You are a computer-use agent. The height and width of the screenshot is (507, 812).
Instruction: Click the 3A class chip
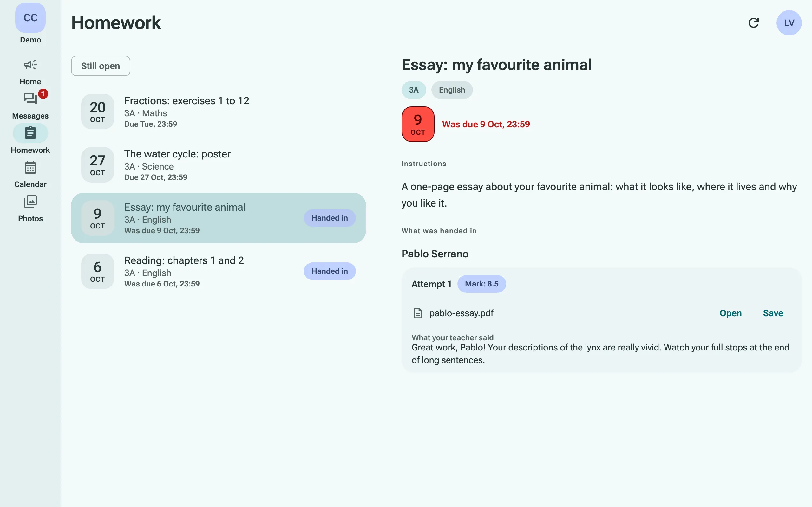pos(414,90)
